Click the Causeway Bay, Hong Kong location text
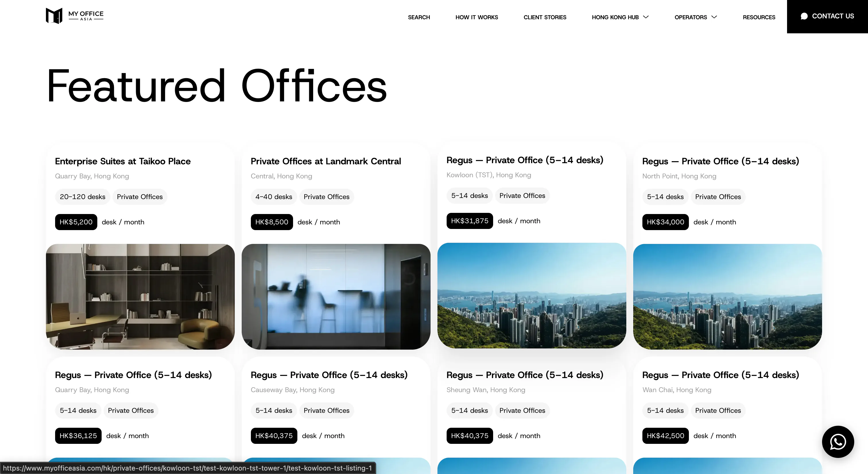 click(x=292, y=390)
